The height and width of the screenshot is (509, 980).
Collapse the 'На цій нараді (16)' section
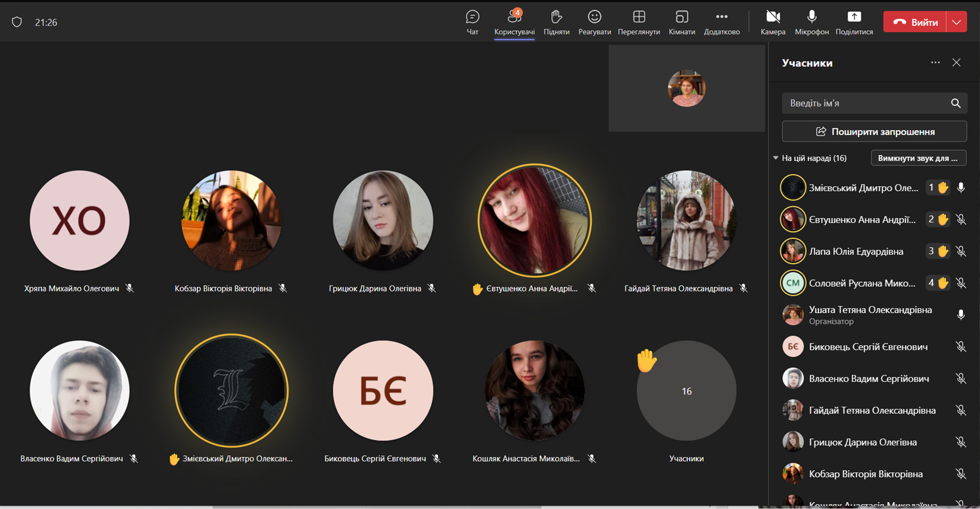775,158
